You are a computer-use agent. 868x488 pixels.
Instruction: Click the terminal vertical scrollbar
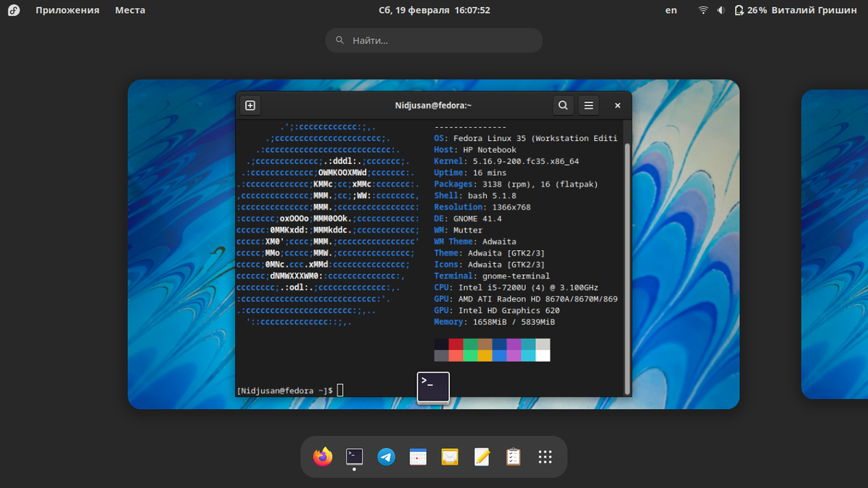click(627, 267)
